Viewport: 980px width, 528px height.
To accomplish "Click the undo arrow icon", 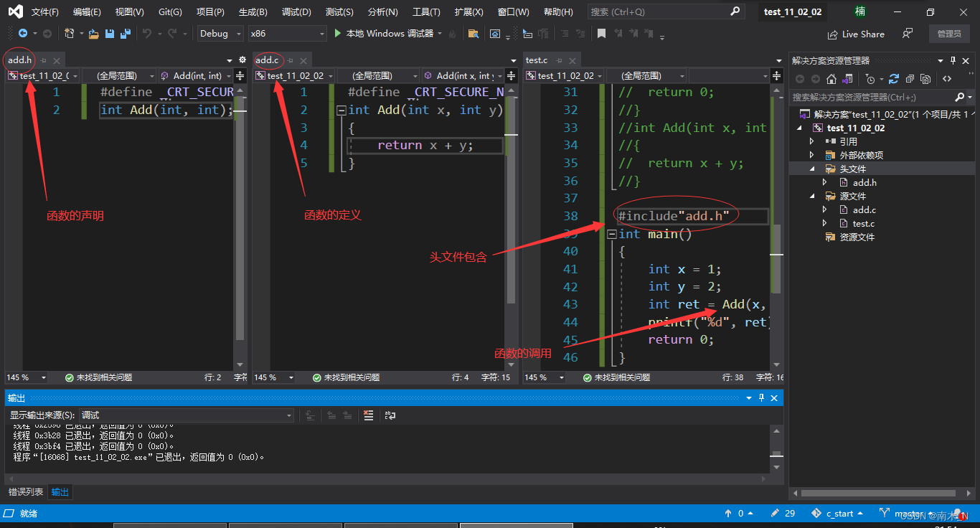I will pos(147,33).
